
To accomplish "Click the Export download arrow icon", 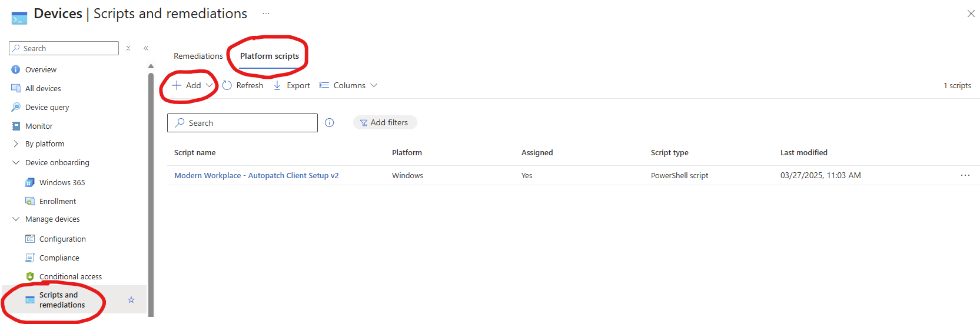I will tap(277, 85).
